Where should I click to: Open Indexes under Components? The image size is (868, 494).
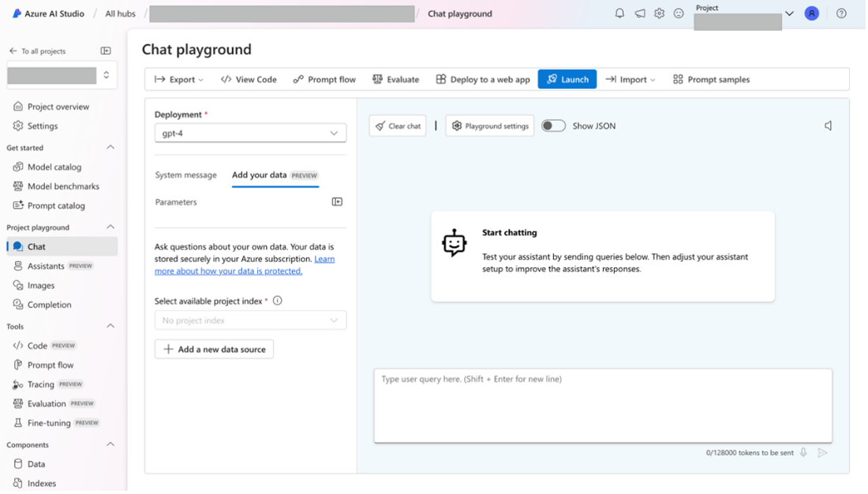pos(42,484)
